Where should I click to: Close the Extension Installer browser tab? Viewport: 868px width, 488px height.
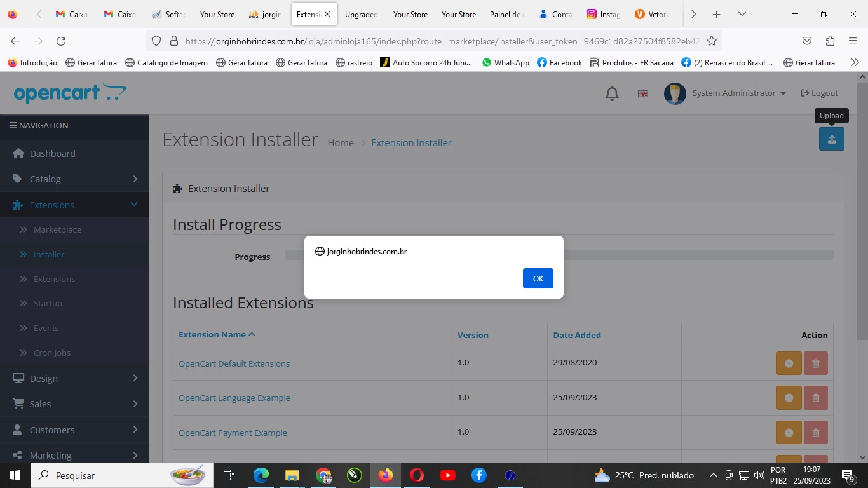pos(327,14)
